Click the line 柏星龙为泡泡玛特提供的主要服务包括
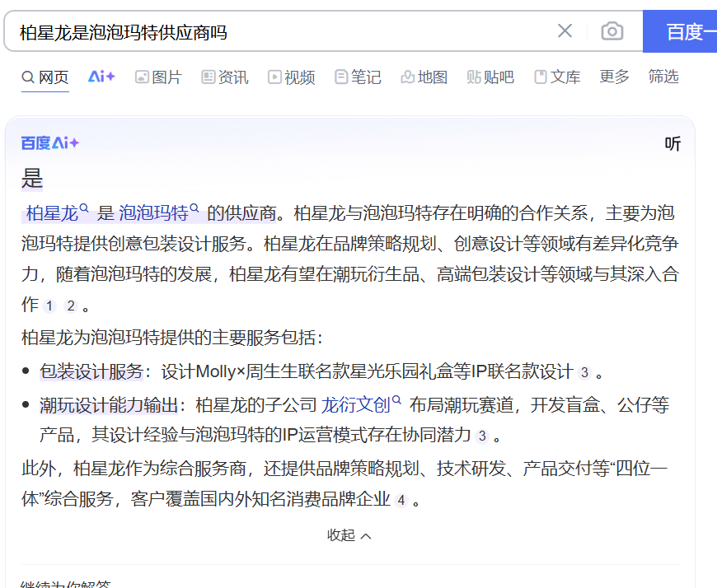717x588 pixels. (172, 338)
